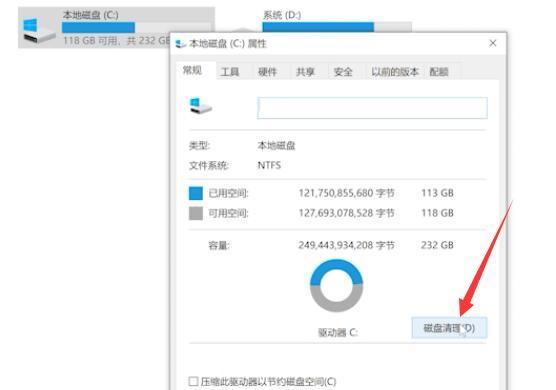Screen dimensions: 556x390
Task: Open the 以前的版本 tab
Action: click(395, 72)
